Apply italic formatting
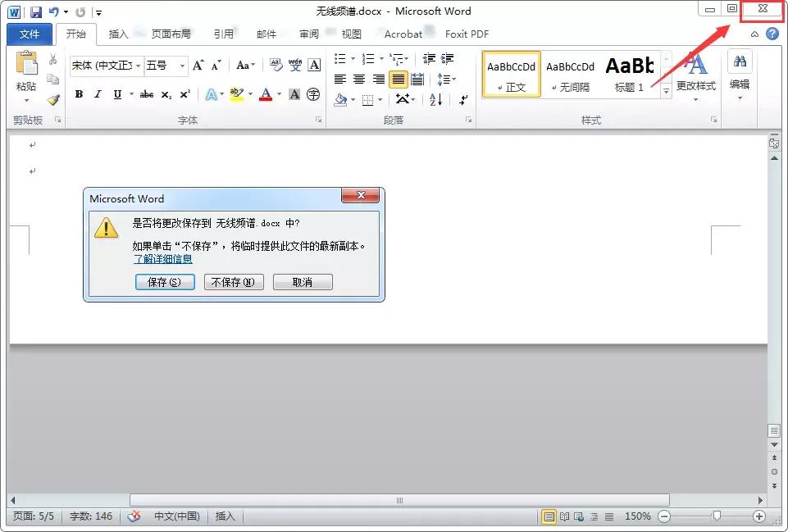788x532 pixels. [x=97, y=94]
